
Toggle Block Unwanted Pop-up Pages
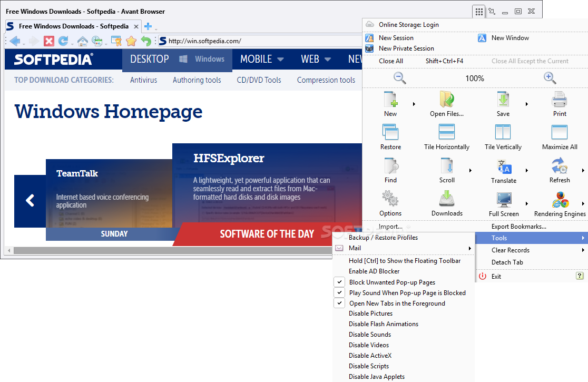point(392,282)
